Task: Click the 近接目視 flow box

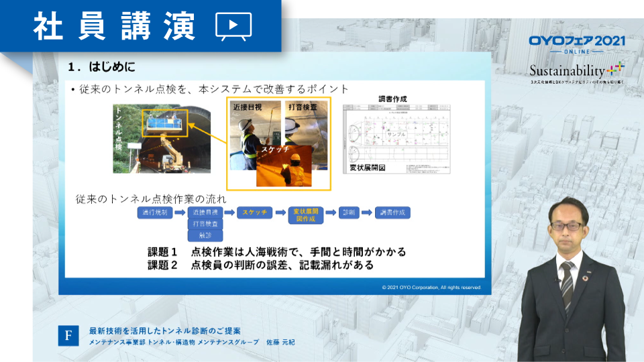Action: (205, 213)
